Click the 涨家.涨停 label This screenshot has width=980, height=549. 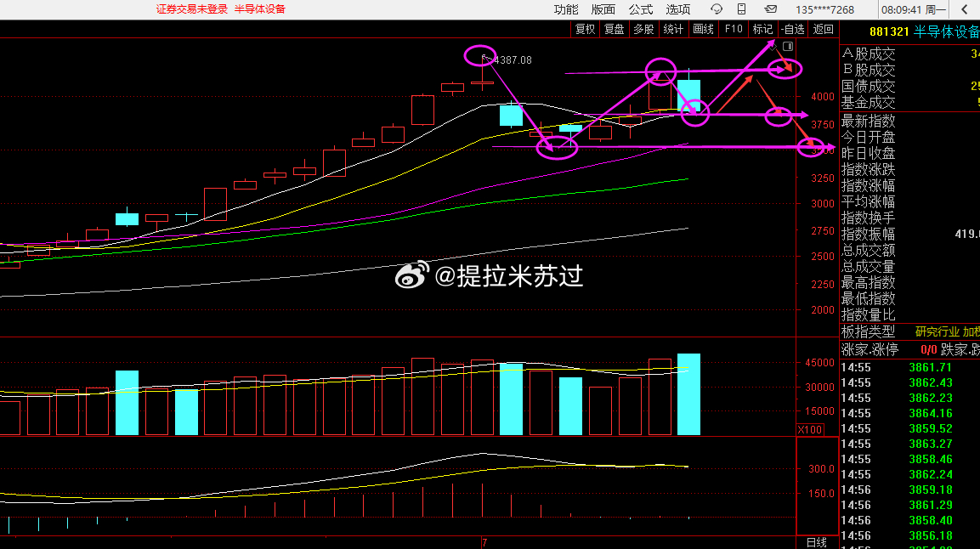(870, 350)
